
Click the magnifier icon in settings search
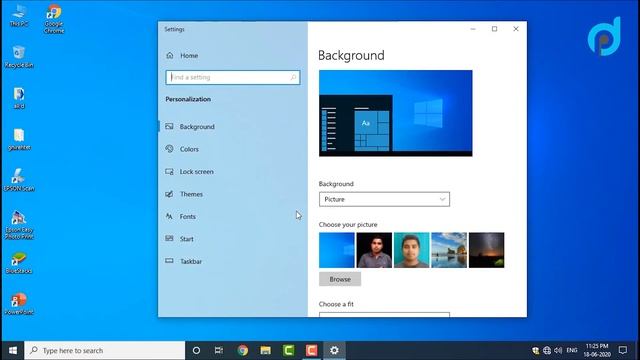(293, 77)
